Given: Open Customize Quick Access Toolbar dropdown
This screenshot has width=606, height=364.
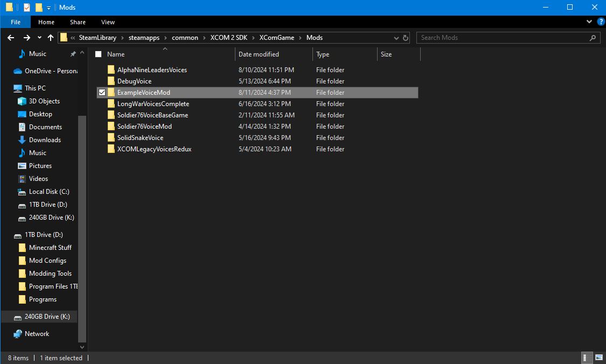Looking at the screenshot, I should pos(48,8).
